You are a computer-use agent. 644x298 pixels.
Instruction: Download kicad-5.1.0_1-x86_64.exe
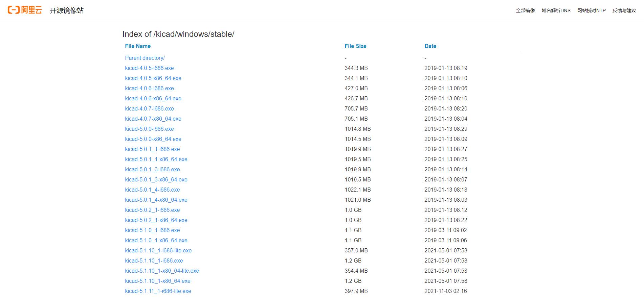pyautogui.click(x=156, y=240)
